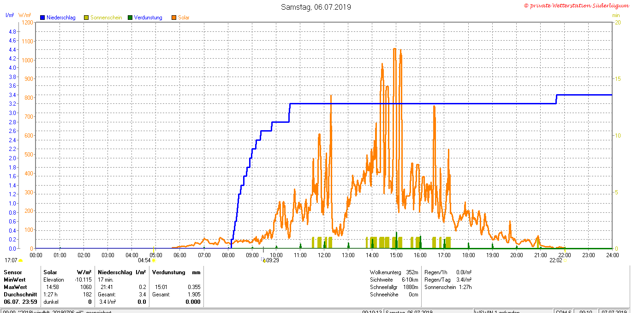Click the chart title Samstag, 06.07.2019

316,7
